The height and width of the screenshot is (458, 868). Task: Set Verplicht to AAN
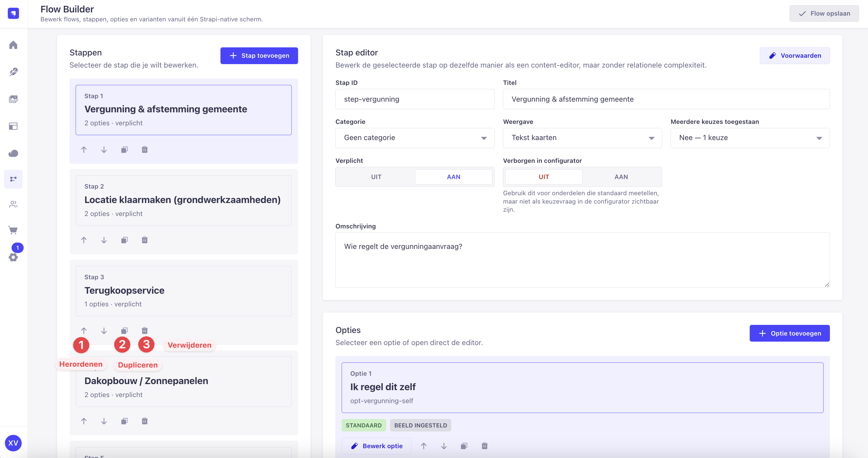click(x=454, y=177)
